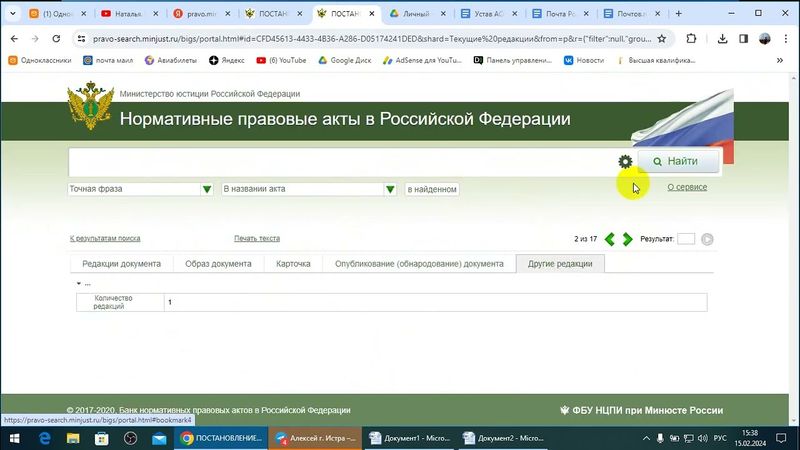Image resolution: width=800 pixels, height=450 pixels.
Task: Go to previous result green arrow
Action: (x=610, y=239)
